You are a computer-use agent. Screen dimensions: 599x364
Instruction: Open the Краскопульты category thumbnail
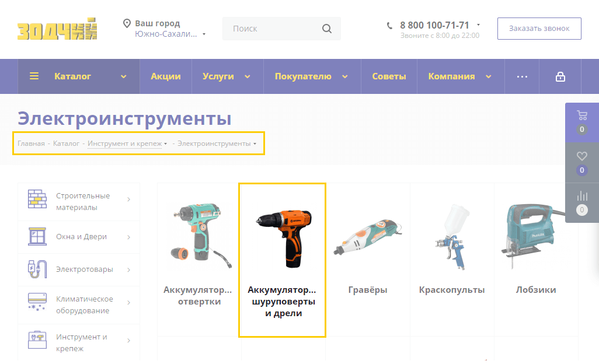[x=452, y=239]
